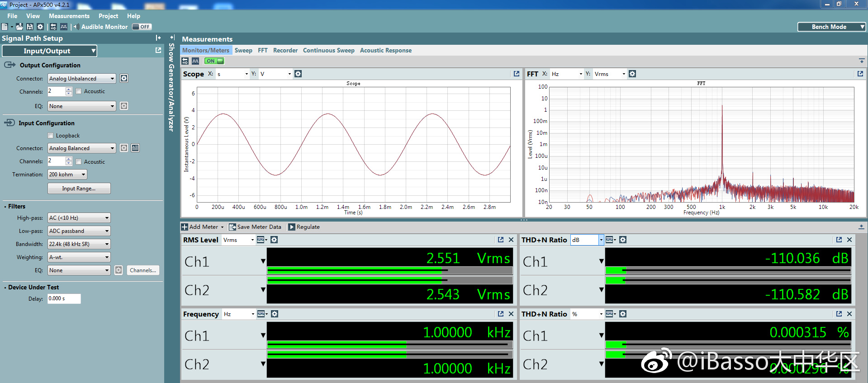
Task: Pop out the FFT graph window
Action: pos(860,74)
